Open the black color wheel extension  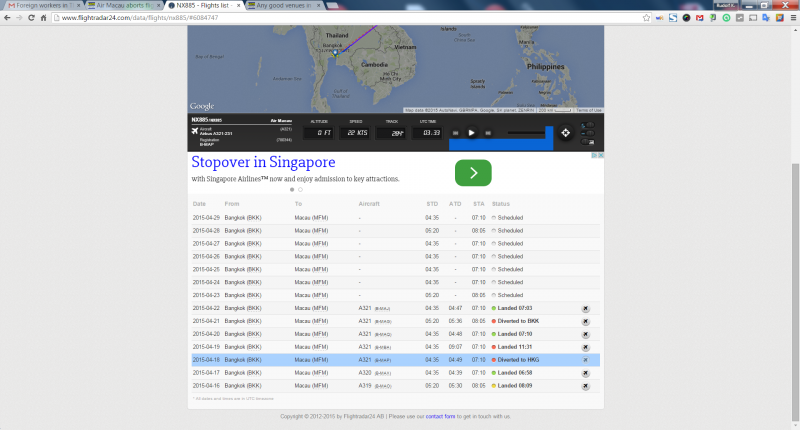point(686,18)
